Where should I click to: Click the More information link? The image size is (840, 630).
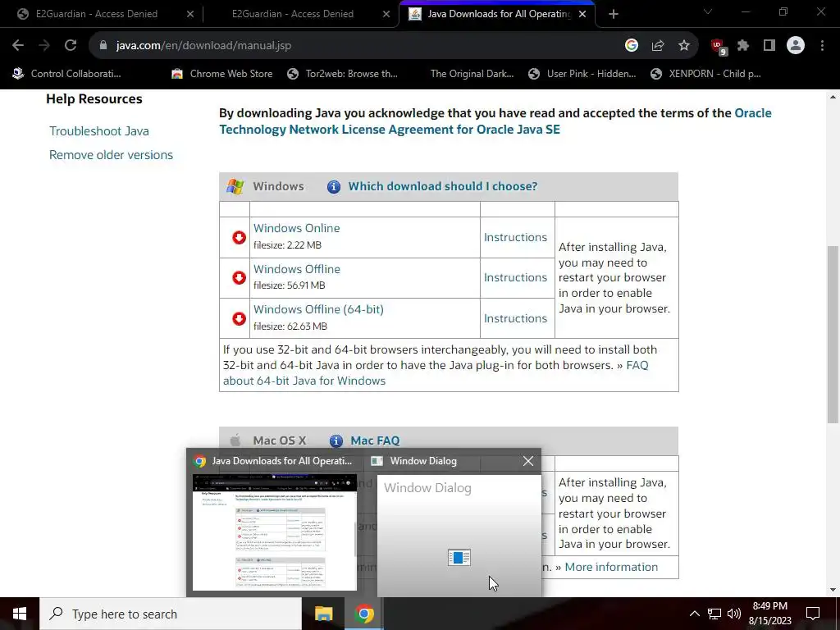pyautogui.click(x=611, y=568)
